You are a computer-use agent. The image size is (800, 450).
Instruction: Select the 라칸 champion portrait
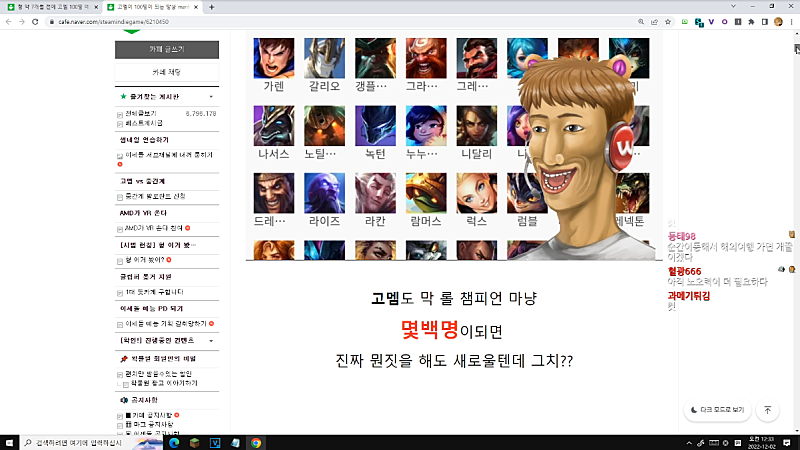375,193
